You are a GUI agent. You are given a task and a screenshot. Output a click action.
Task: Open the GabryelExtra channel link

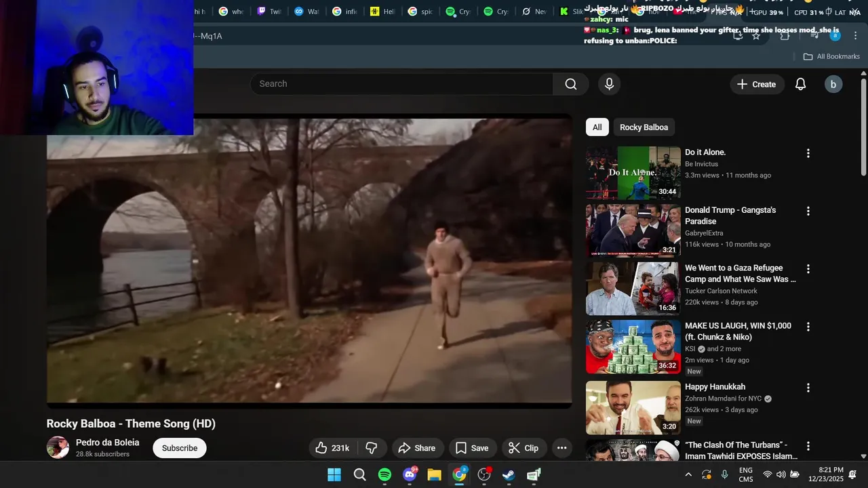tap(704, 233)
